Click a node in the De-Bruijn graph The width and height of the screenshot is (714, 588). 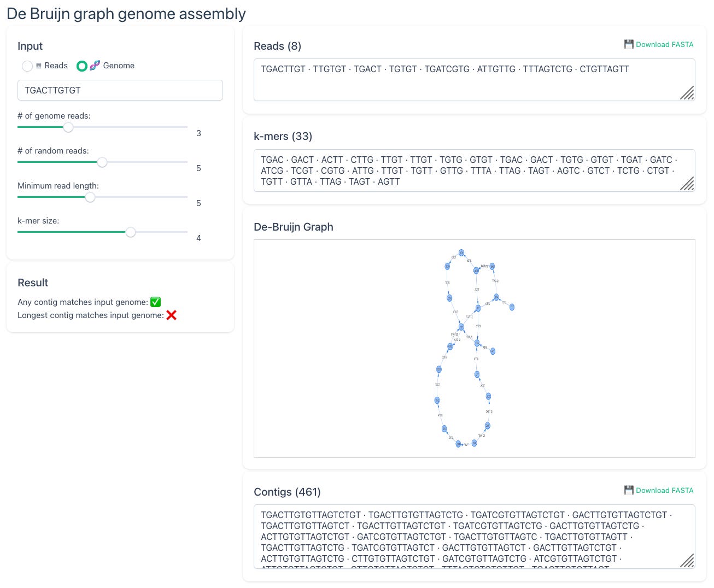tap(461, 252)
